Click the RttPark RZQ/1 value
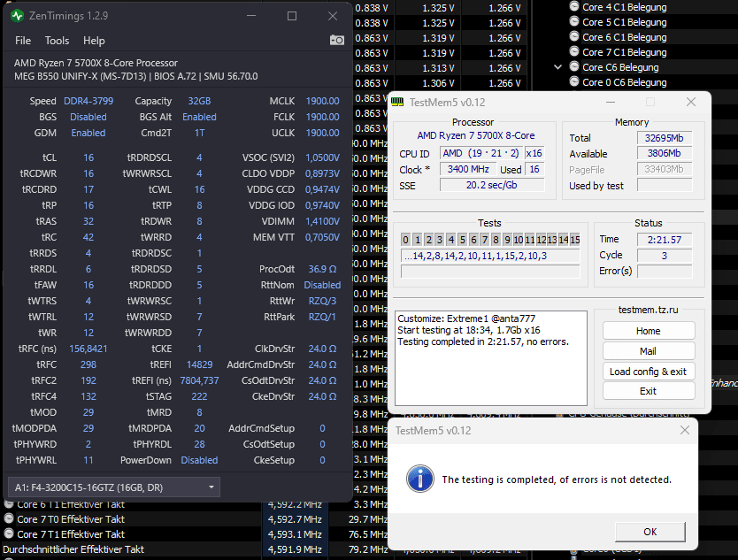The height and width of the screenshot is (560, 738). (322, 317)
